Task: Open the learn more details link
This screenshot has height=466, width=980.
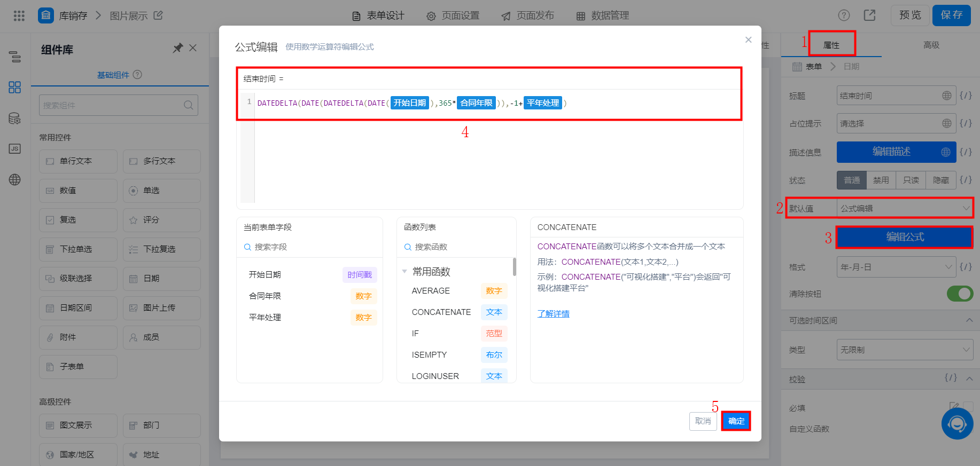Action: click(x=553, y=314)
